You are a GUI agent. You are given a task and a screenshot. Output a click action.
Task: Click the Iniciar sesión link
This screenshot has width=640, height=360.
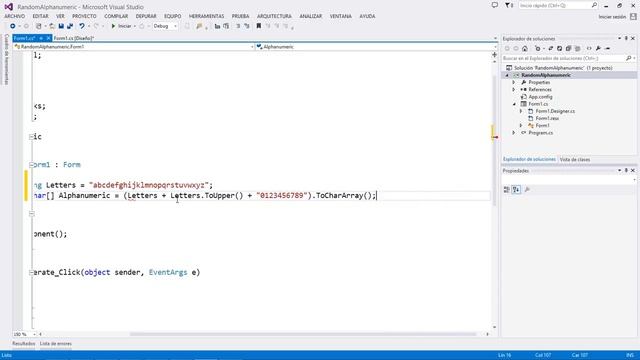(612, 17)
